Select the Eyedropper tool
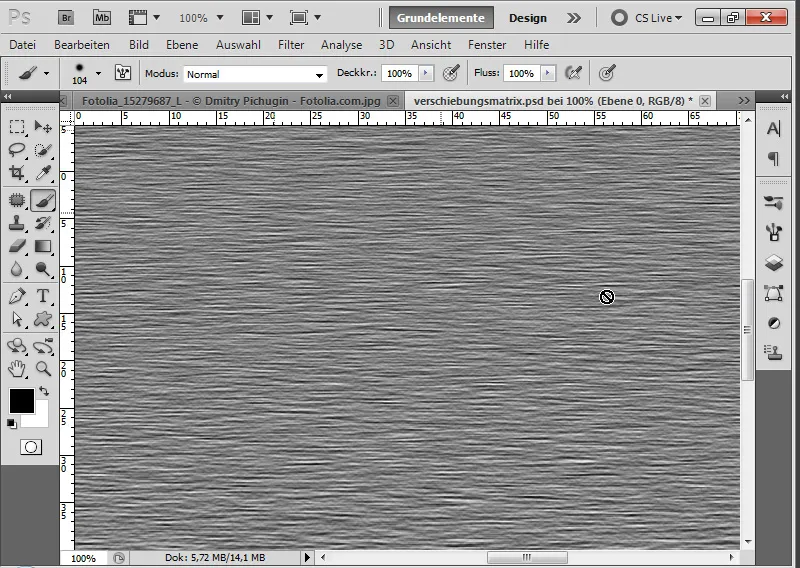The width and height of the screenshot is (800, 568). (43, 172)
